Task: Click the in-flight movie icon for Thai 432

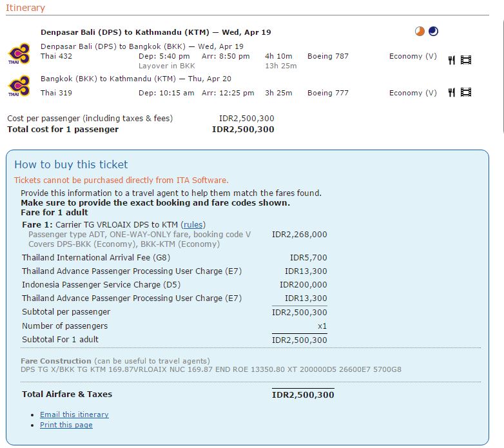Action: coord(466,60)
